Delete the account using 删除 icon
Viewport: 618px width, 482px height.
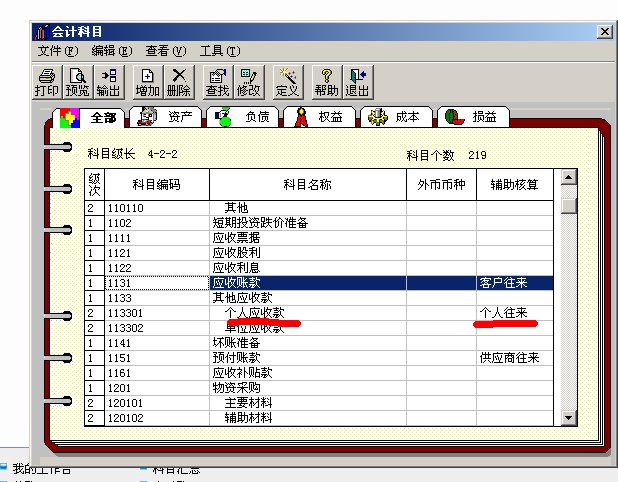click(x=179, y=82)
